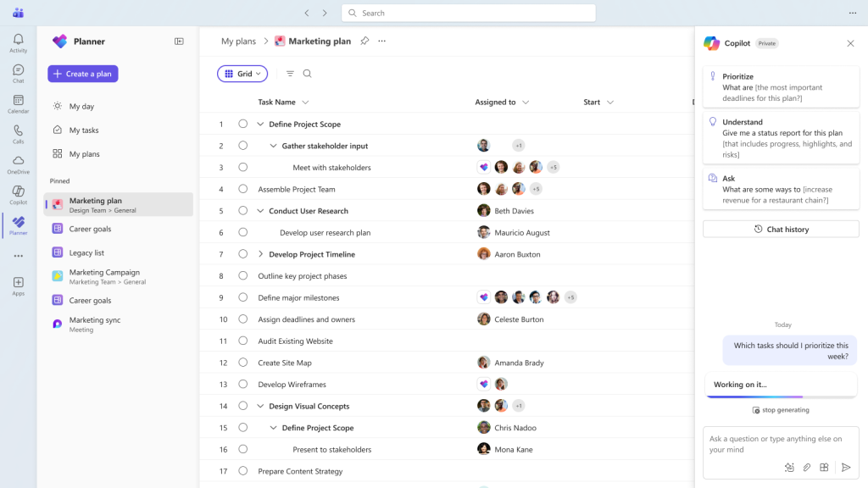
Task: Open OneDrive from the left rail
Action: click(19, 165)
